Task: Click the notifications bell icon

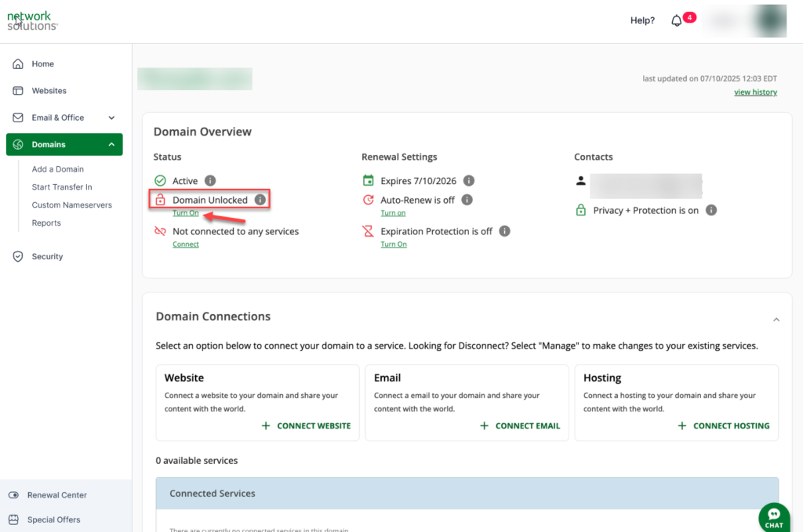Action: [677, 20]
